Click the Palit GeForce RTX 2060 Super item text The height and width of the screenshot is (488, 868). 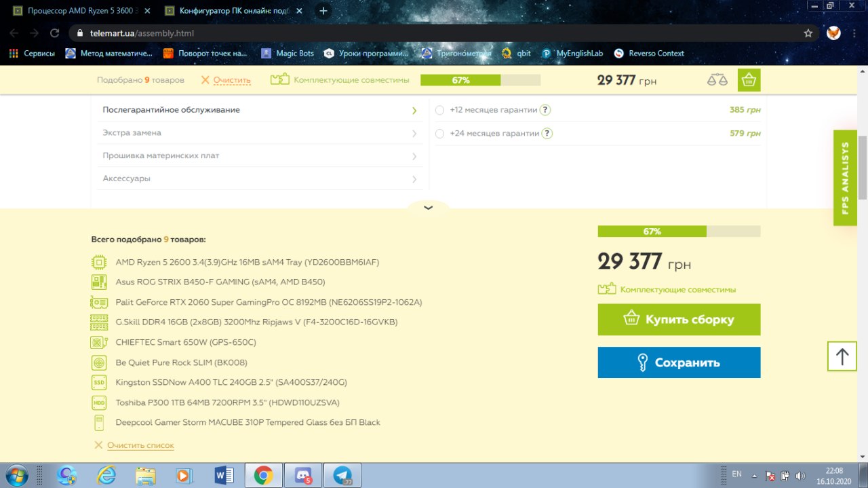(269, 302)
